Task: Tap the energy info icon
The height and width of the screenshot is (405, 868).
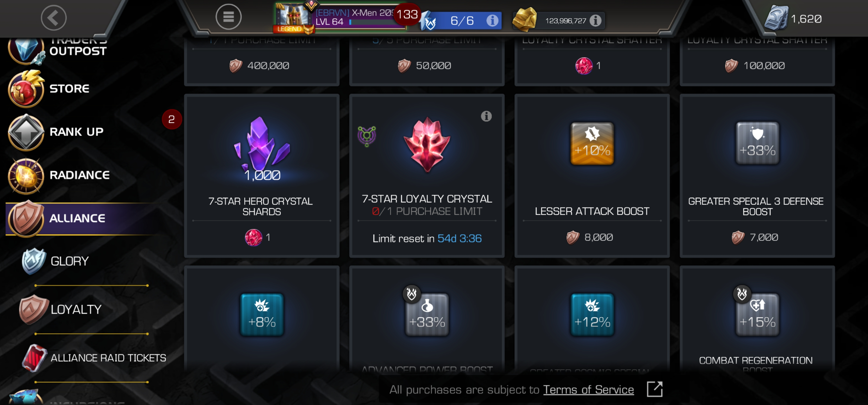Action: tap(492, 21)
